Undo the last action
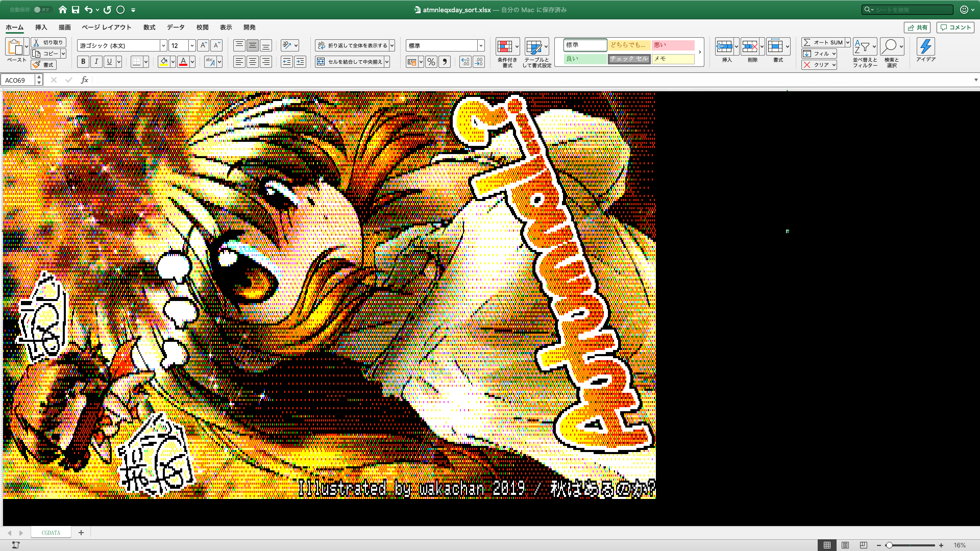The width and height of the screenshot is (980, 551). tap(89, 10)
